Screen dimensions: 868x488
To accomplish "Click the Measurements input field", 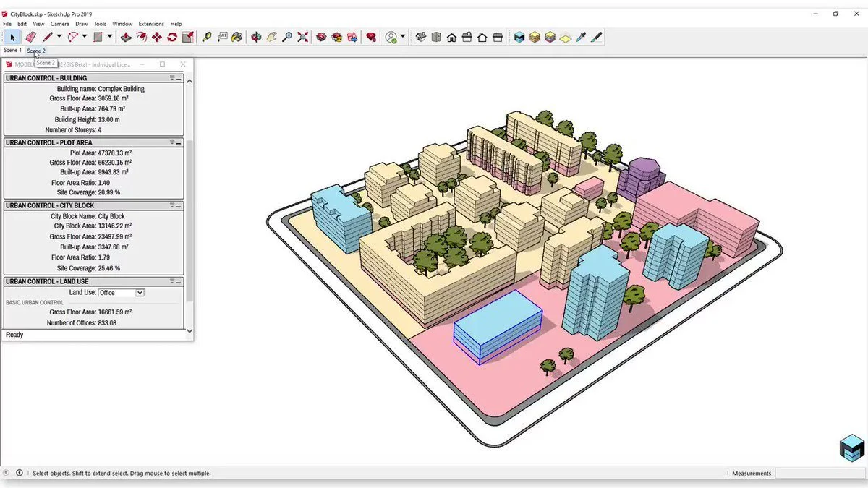I will tap(821, 473).
